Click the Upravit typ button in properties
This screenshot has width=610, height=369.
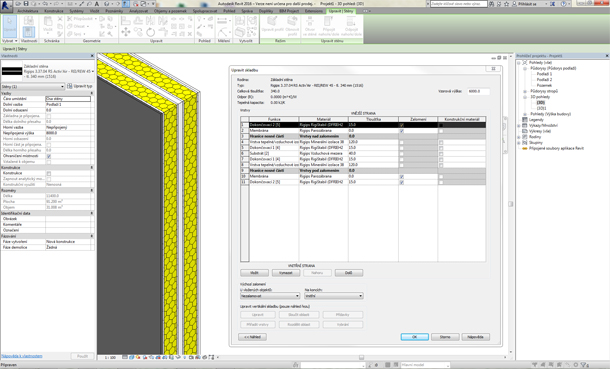(80, 86)
